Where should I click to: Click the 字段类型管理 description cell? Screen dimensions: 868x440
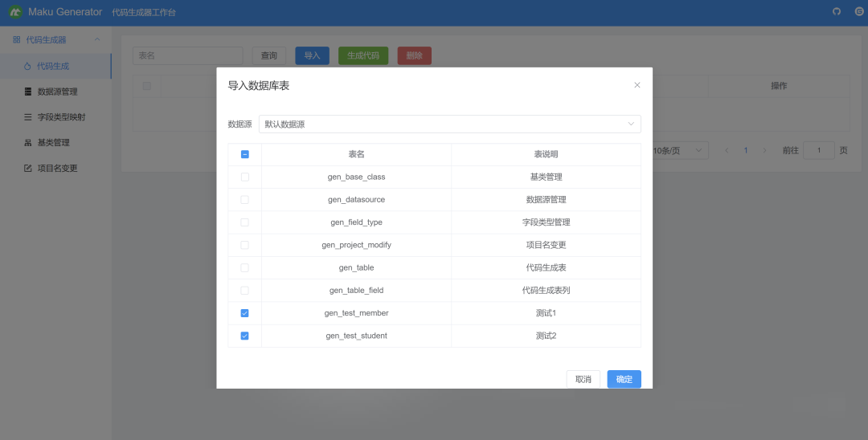tap(546, 222)
